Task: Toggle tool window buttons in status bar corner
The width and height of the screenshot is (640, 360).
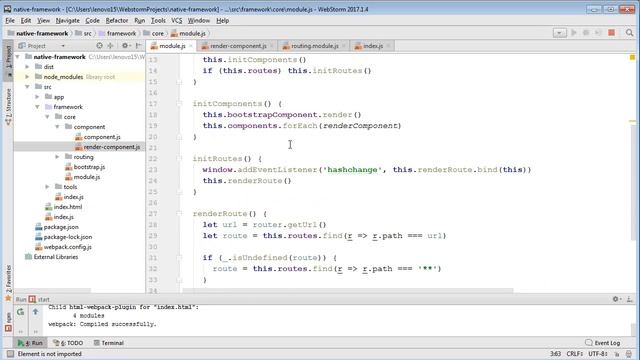Action: pos(10,354)
